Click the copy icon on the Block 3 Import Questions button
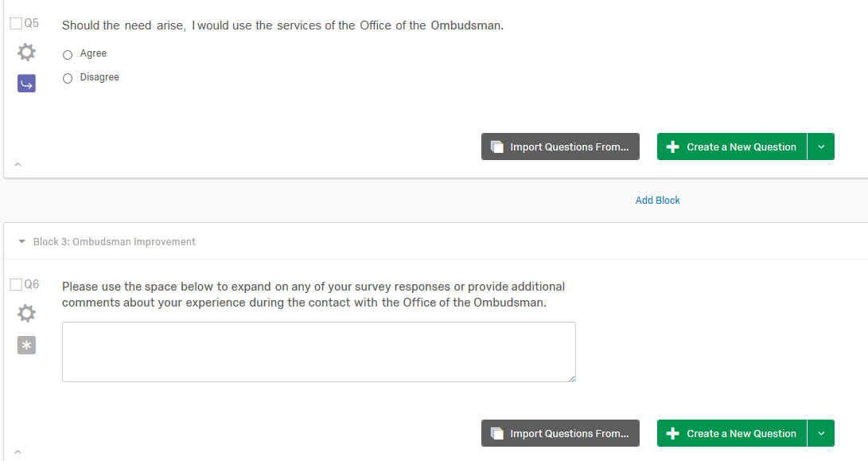The image size is (868, 461). tap(497, 433)
